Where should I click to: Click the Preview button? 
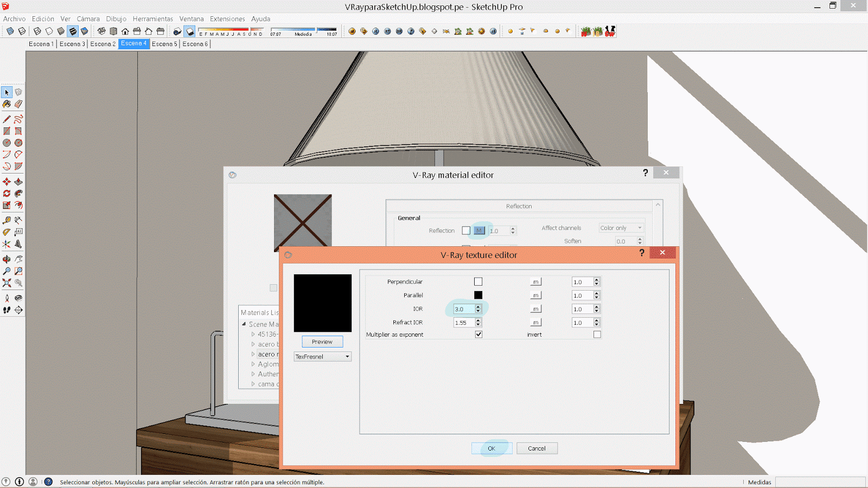[x=322, y=342]
